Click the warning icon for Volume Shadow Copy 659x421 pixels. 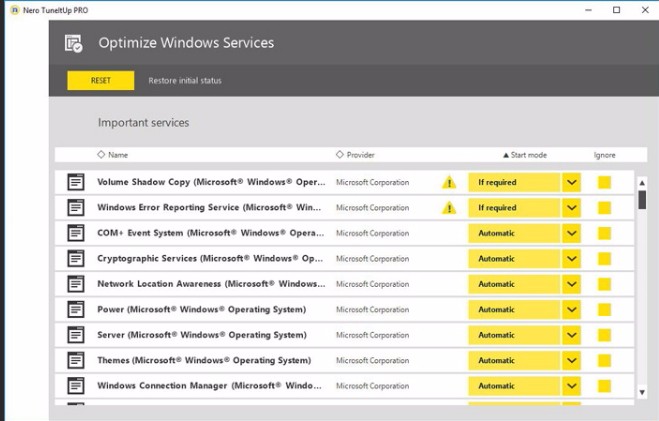pos(450,183)
